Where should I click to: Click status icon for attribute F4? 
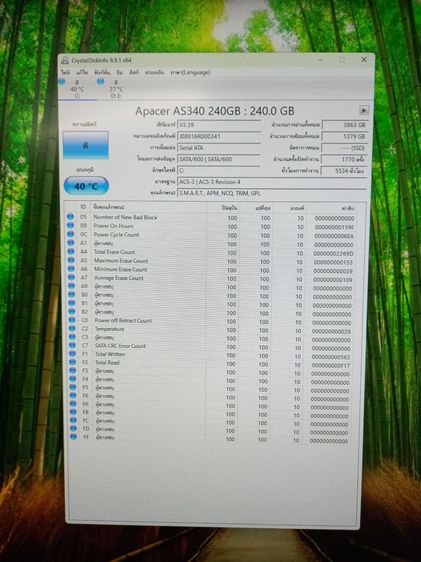tap(73, 378)
